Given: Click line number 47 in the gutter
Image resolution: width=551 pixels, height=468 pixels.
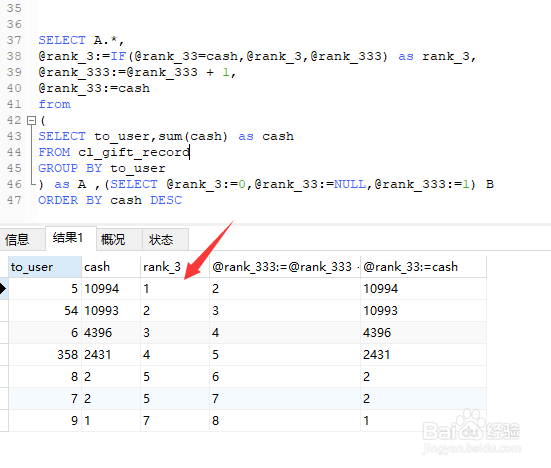Looking at the screenshot, I should (x=14, y=200).
